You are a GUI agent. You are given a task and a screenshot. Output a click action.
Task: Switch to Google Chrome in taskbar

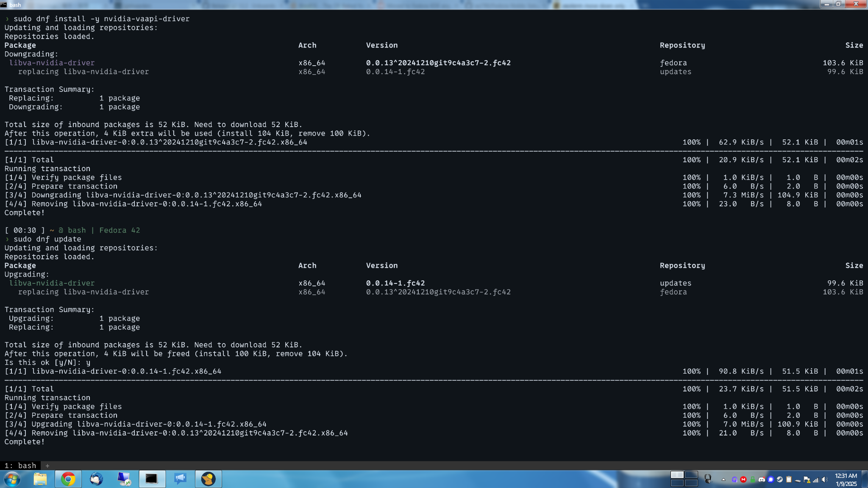click(68, 479)
